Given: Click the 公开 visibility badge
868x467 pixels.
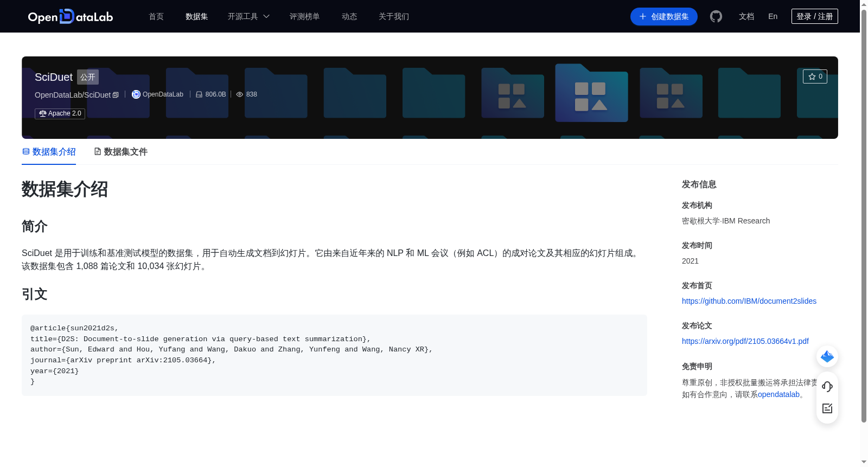Looking at the screenshot, I should click(88, 77).
